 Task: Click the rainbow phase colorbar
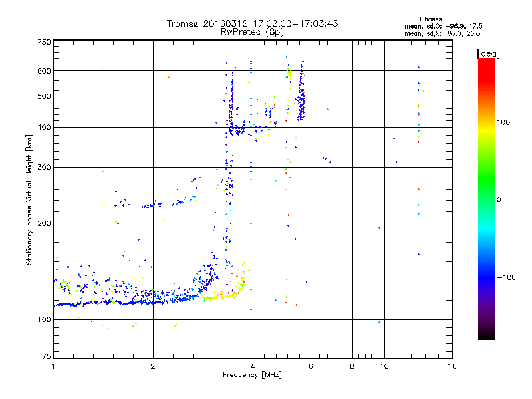click(x=487, y=198)
